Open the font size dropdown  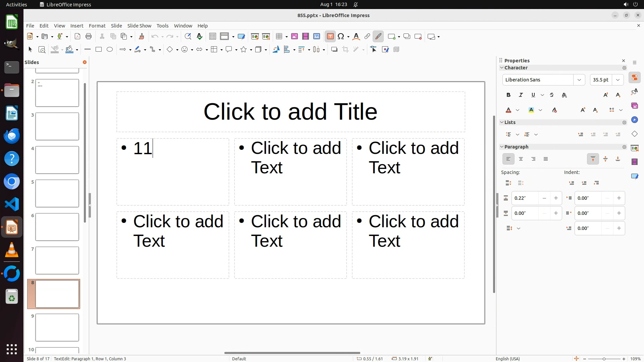[618, 80]
